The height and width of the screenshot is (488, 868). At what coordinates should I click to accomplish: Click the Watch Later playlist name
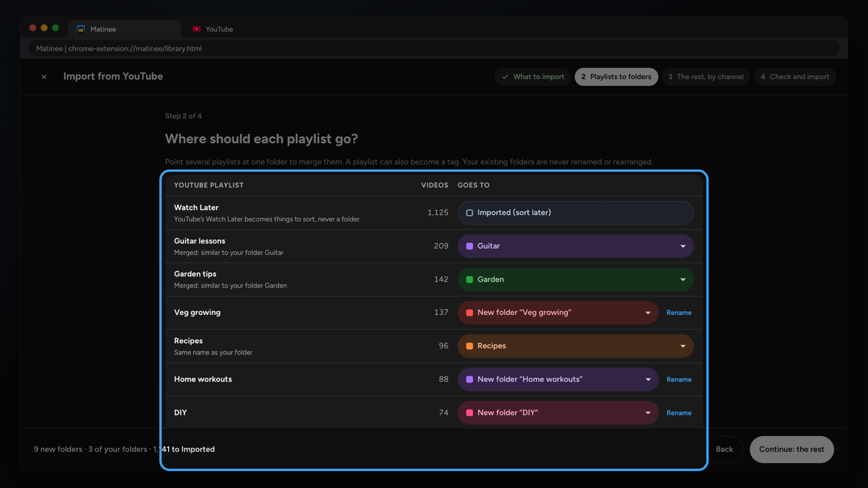(196, 208)
